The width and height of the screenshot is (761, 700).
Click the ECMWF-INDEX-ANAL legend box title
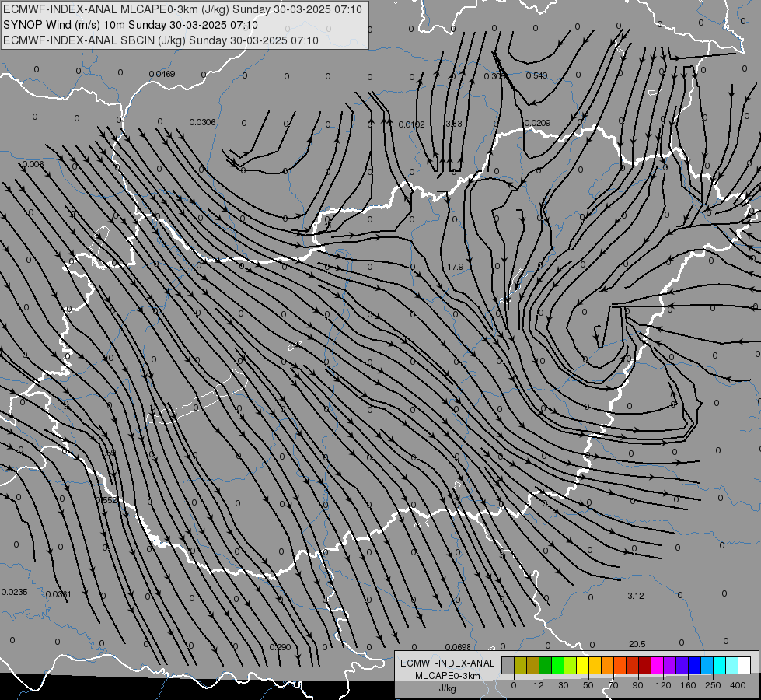coord(448,663)
